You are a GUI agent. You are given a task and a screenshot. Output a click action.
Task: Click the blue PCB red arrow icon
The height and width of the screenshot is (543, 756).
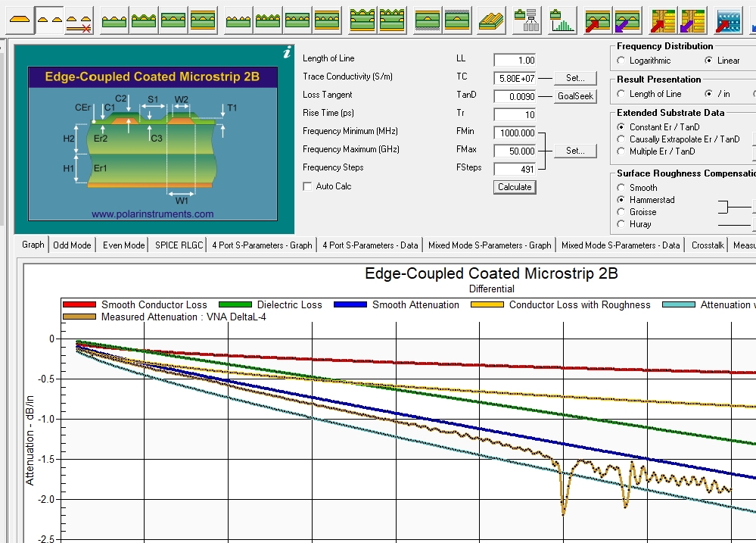click(728, 20)
